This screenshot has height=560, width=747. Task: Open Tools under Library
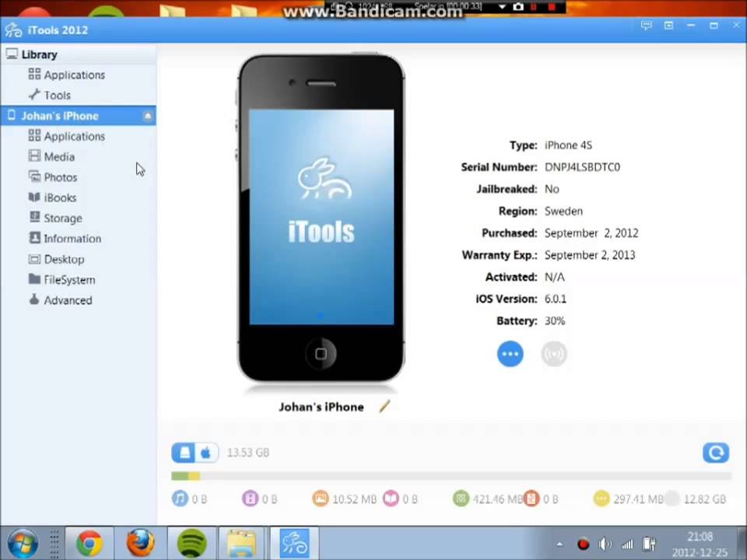pos(50,95)
